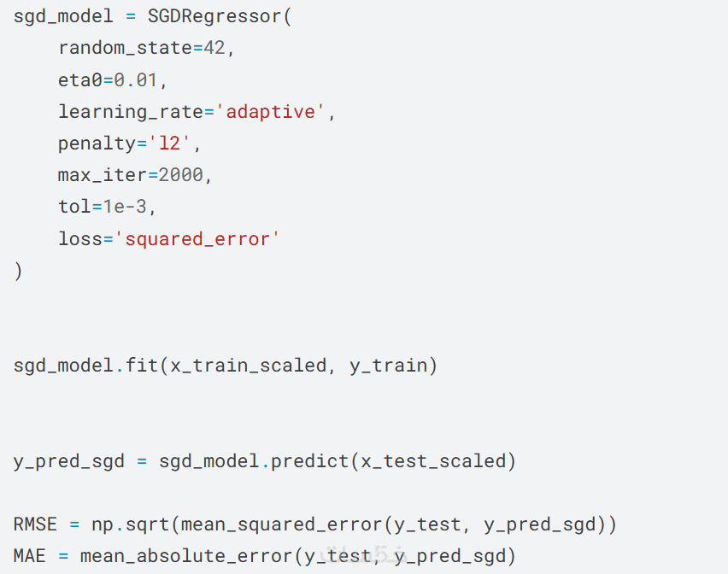Screen dimensions: 728x574
Task: Click the fit method call
Action: tap(142, 366)
